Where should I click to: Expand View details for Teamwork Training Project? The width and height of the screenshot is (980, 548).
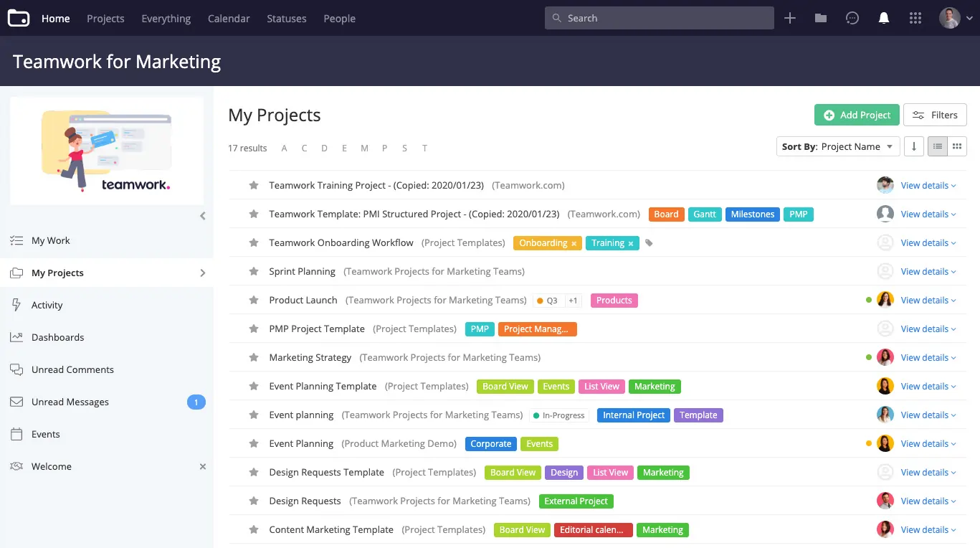(928, 185)
